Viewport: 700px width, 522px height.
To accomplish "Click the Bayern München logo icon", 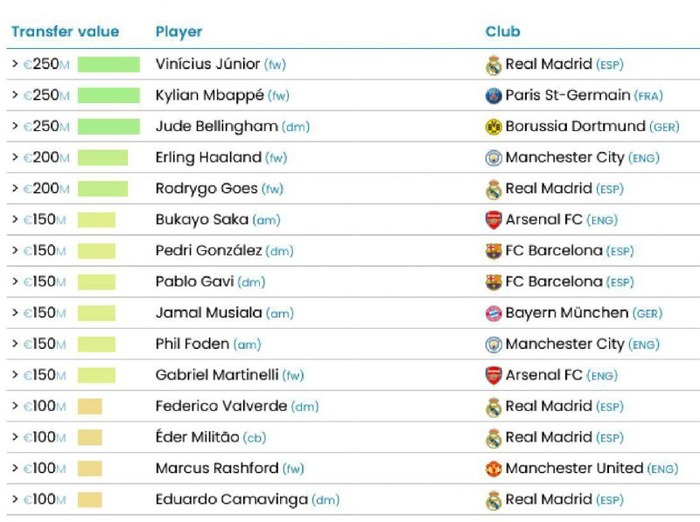I will (x=493, y=313).
